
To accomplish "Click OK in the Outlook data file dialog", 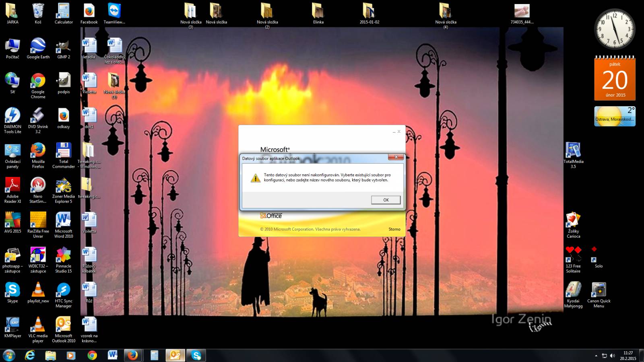I will click(x=386, y=200).
